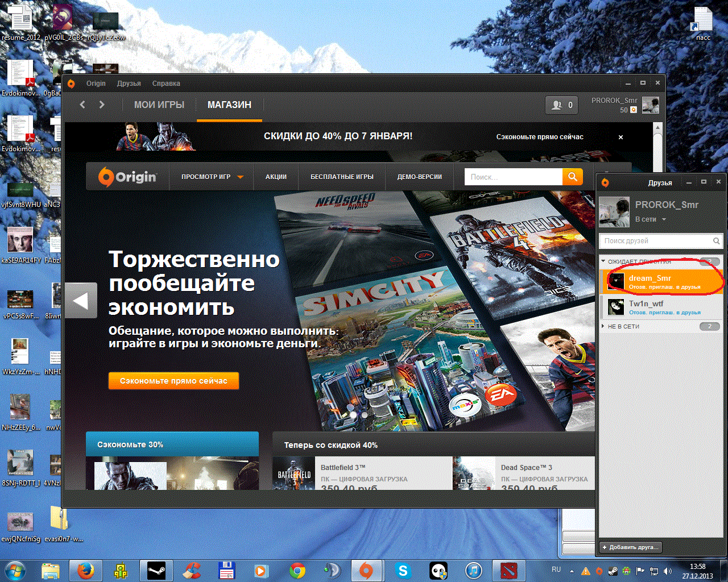The image size is (728, 582).
Task: Open the Origin menu
Action: (x=96, y=84)
